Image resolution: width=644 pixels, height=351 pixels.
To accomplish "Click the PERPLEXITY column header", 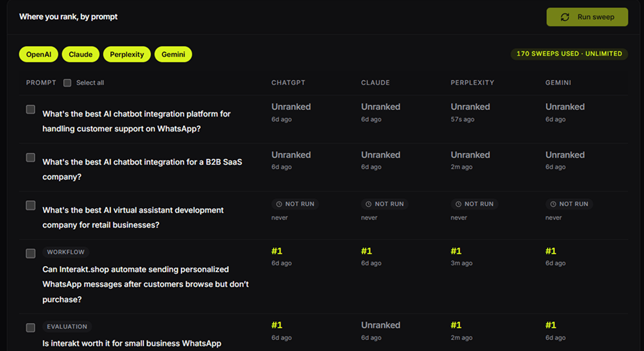I will [472, 82].
